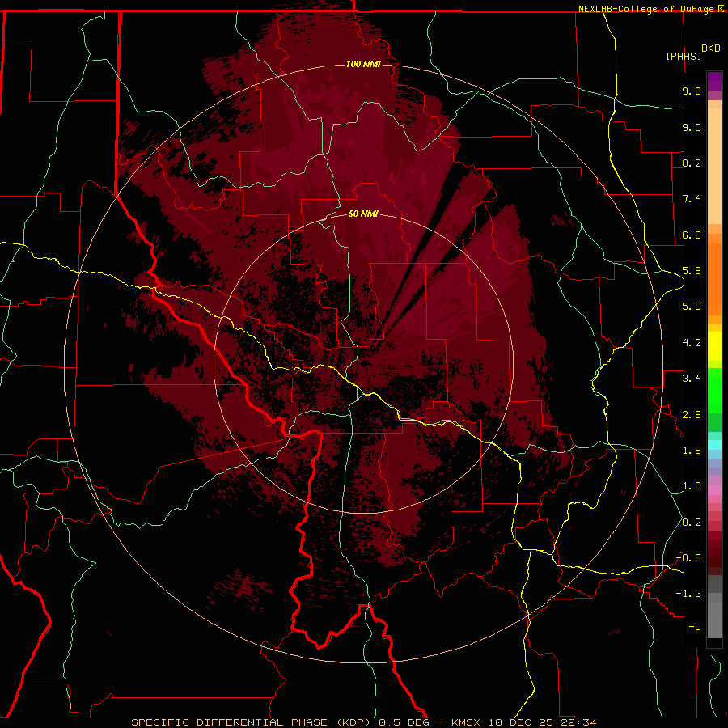Click the 5.0 color scale label
The image size is (728, 728).
pyautogui.click(x=692, y=307)
